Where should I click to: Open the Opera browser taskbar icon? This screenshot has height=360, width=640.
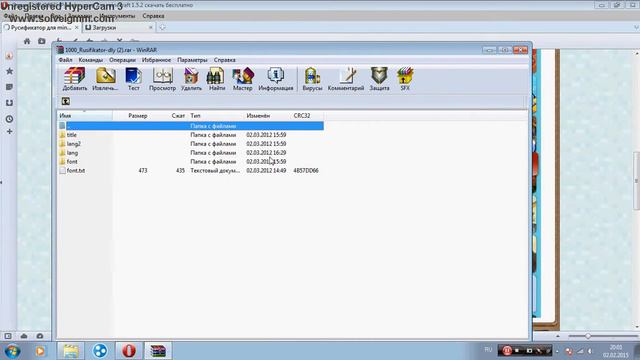click(129, 351)
